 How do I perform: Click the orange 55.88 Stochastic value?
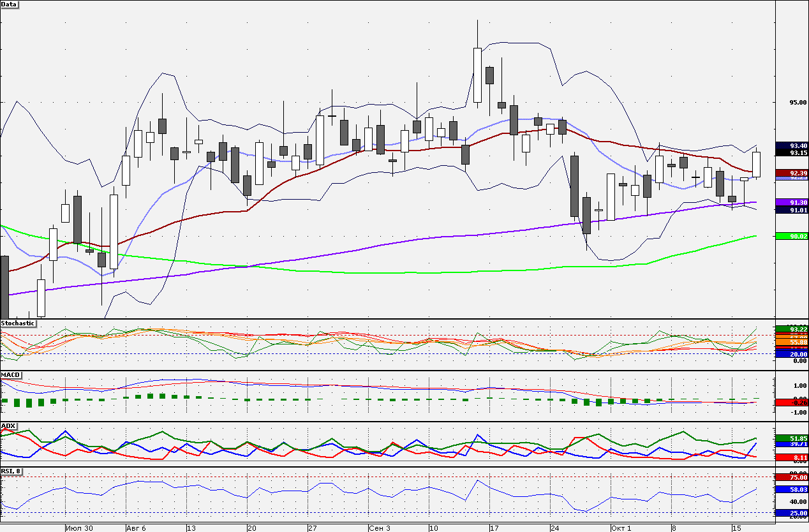[x=792, y=343]
